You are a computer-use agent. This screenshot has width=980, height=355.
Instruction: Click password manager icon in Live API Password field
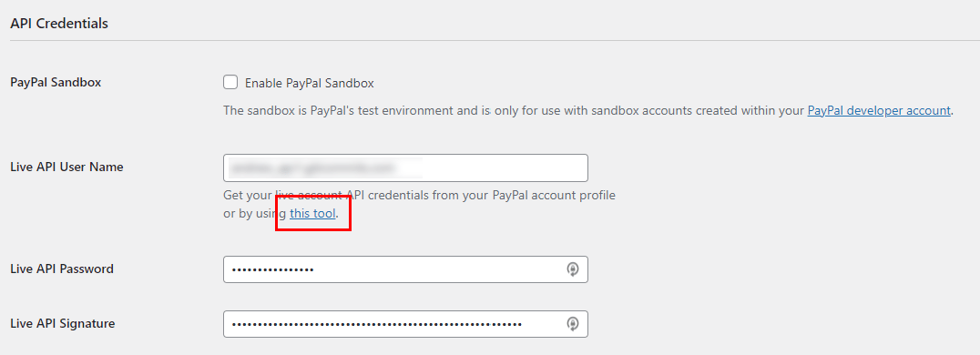(573, 269)
